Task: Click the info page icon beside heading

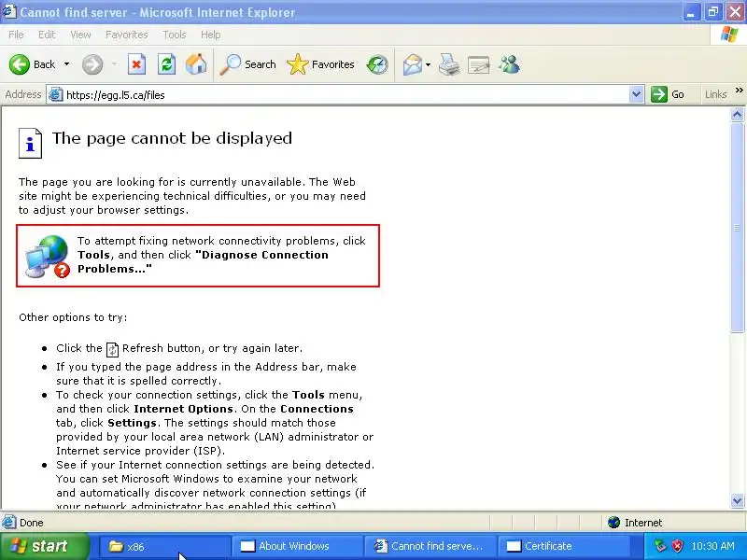Action: [30, 143]
